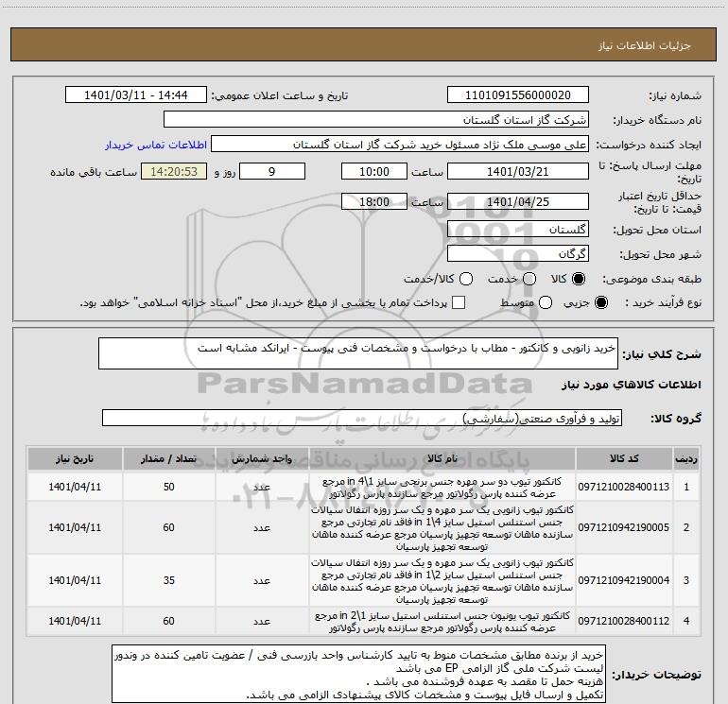
Task: Click quantity 35 in row 3
Action: (168, 580)
